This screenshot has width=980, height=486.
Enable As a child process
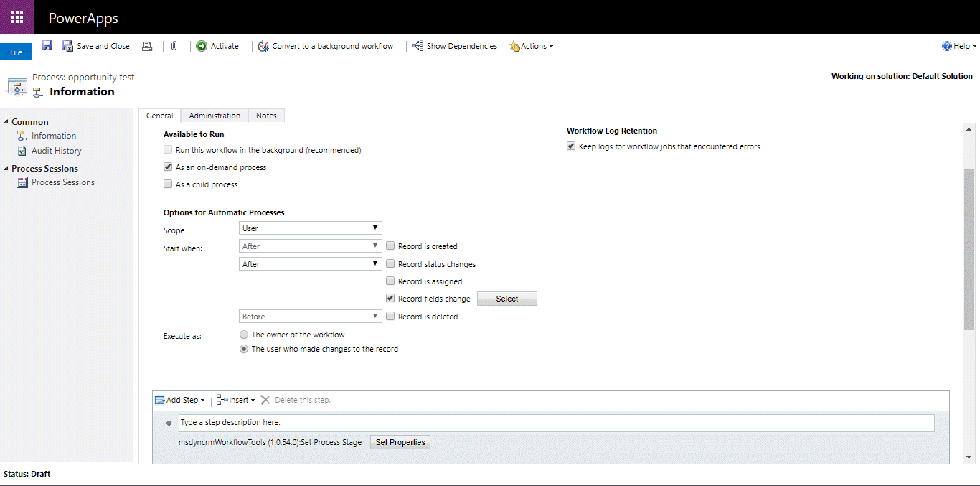pos(167,184)
